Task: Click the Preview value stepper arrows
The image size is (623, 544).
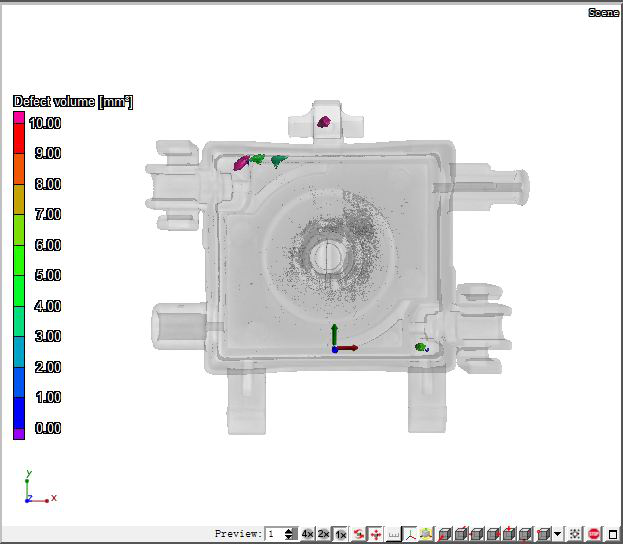Action: pyautogui.click(x=289, y=534)
